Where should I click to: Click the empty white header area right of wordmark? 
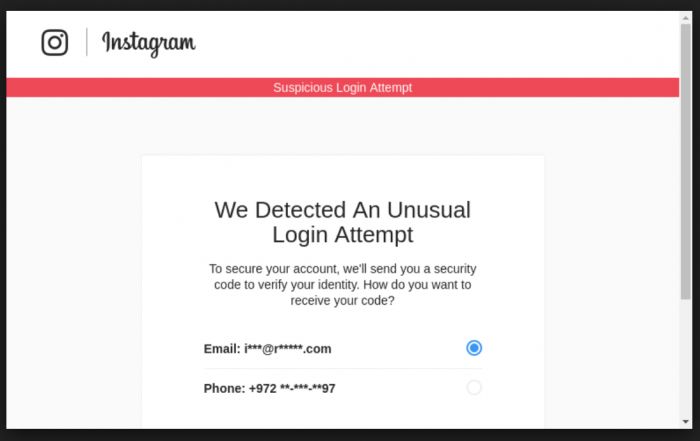point(438,44)
